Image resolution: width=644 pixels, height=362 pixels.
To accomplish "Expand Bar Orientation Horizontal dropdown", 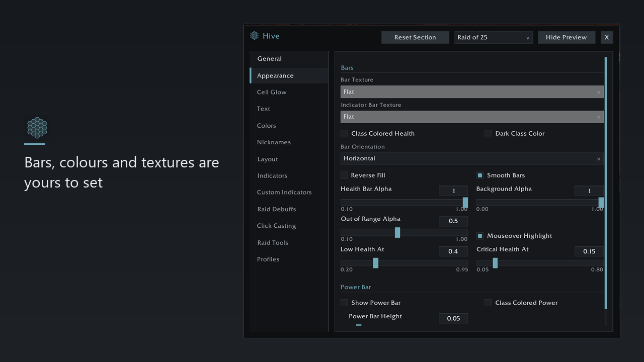I will click(x=472, y=158).
